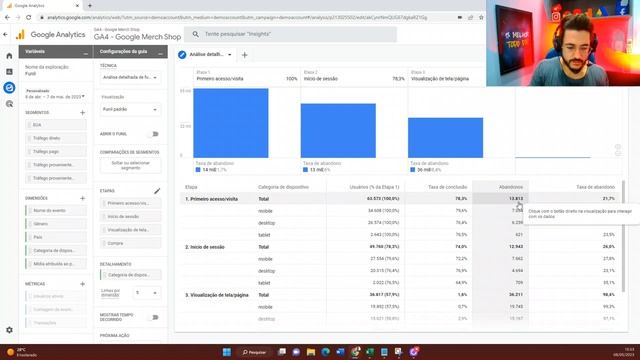This screenshot has height=360, width=640.
Task: Add a new exploration tab with plus
Action: [x=244, y=55]
